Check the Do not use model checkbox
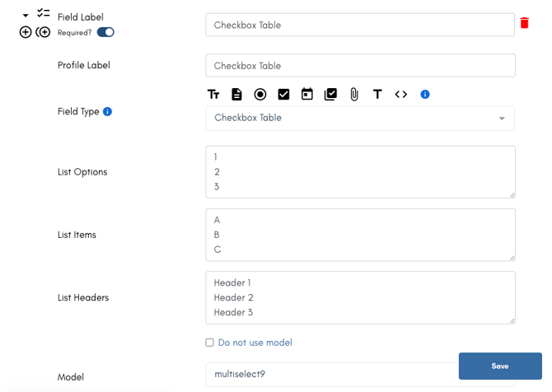 pyautogui.click(x=209, y=343)
